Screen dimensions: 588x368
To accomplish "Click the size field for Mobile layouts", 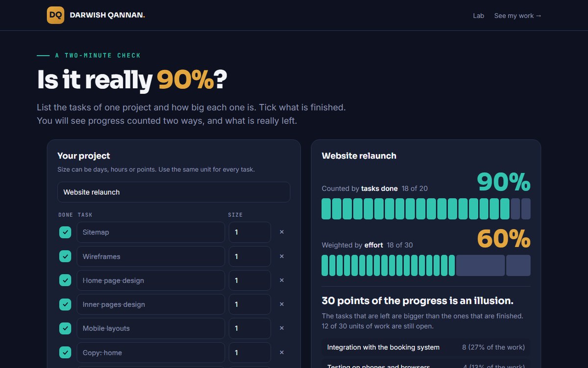I will (x=250, y=328).
